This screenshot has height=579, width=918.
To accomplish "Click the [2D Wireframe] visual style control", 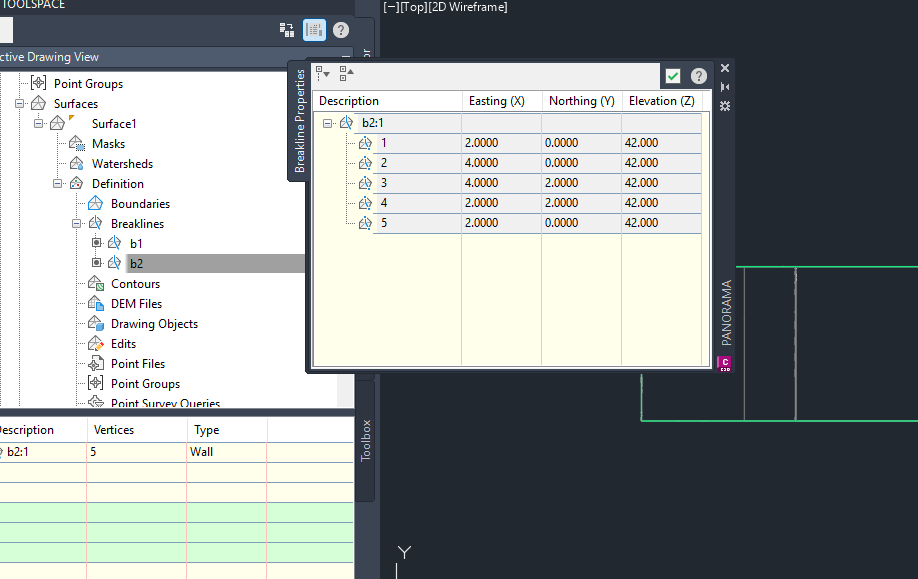I will click(x=468, y=7).
